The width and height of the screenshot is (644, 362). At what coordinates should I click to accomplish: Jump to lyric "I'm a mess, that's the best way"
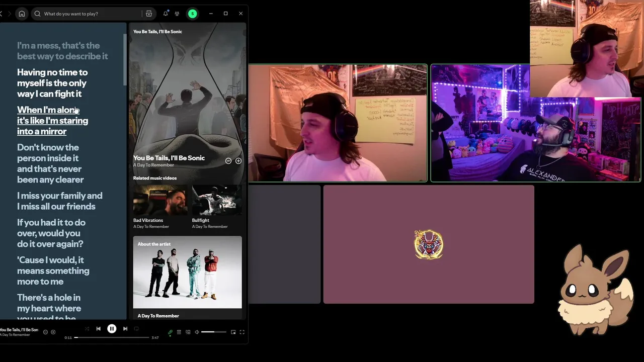point(62,51)
